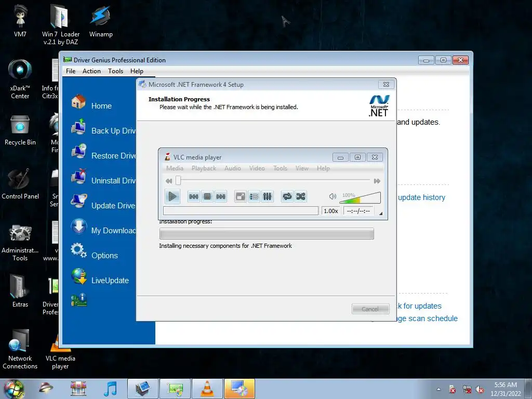
Task: Click the VLC elapsed time display
Action: tap(358, 211)
